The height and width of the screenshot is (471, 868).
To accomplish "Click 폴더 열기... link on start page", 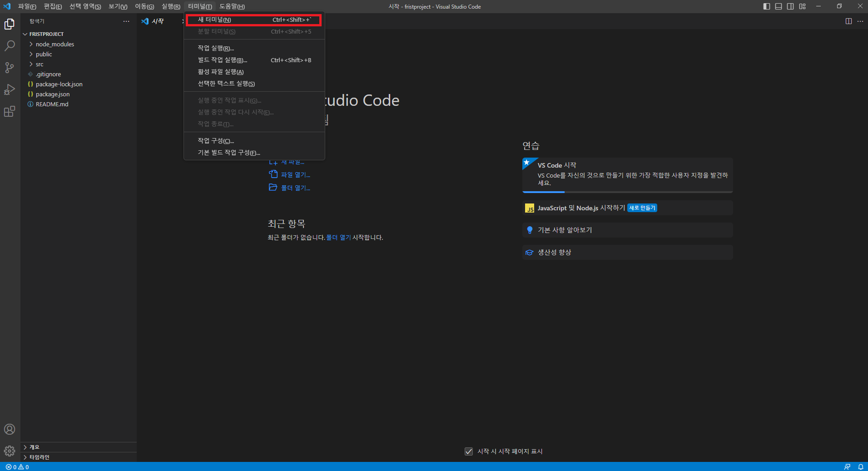I will (x=296, y=188).
